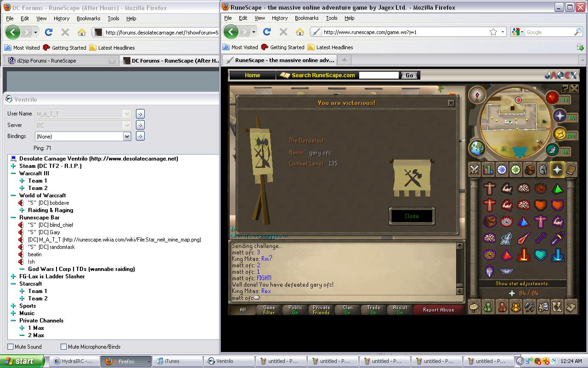Open the Bindings dropdown showing (None)
Image resolution: width=588 pixels, height=368 pixels.
pyautogui.click(x=127, y=136)
